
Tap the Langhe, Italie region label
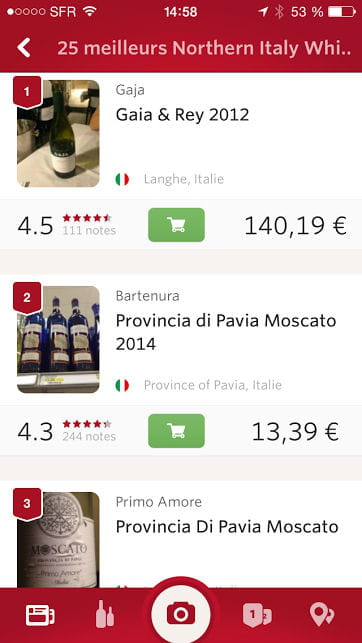point(184,179)
